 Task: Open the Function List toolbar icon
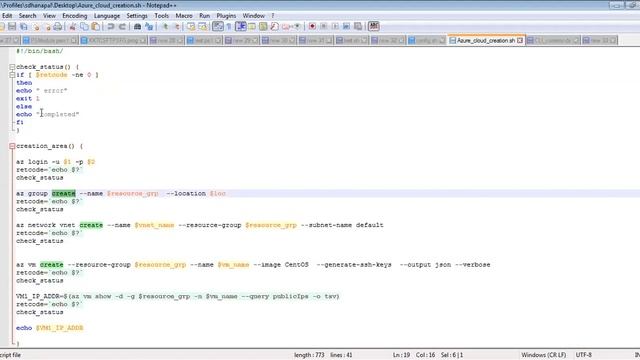[x=274, y=27]
